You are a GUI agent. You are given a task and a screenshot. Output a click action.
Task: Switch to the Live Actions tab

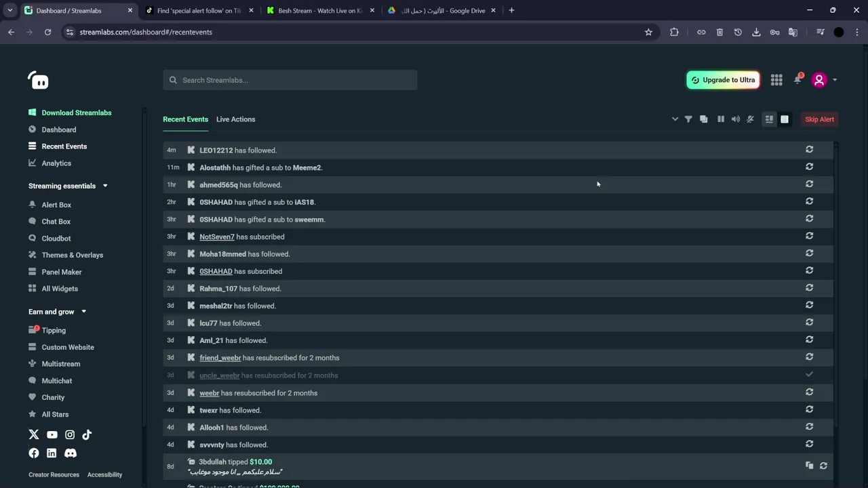coord(235,119)
